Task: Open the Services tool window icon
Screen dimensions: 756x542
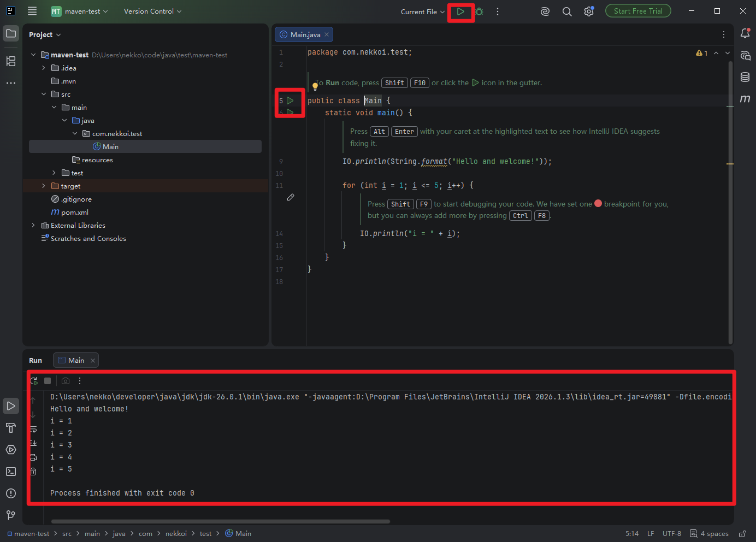Action: (x=11, y=450)
